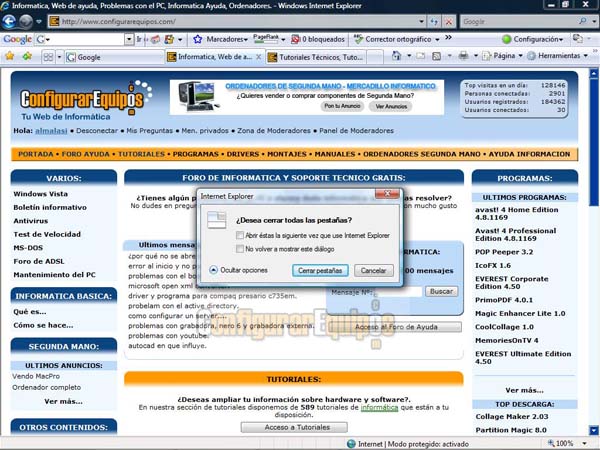Collapse dialog with Ocultar opciones
The height and width of the screenshot is (450, 600).
pos(238,270)
